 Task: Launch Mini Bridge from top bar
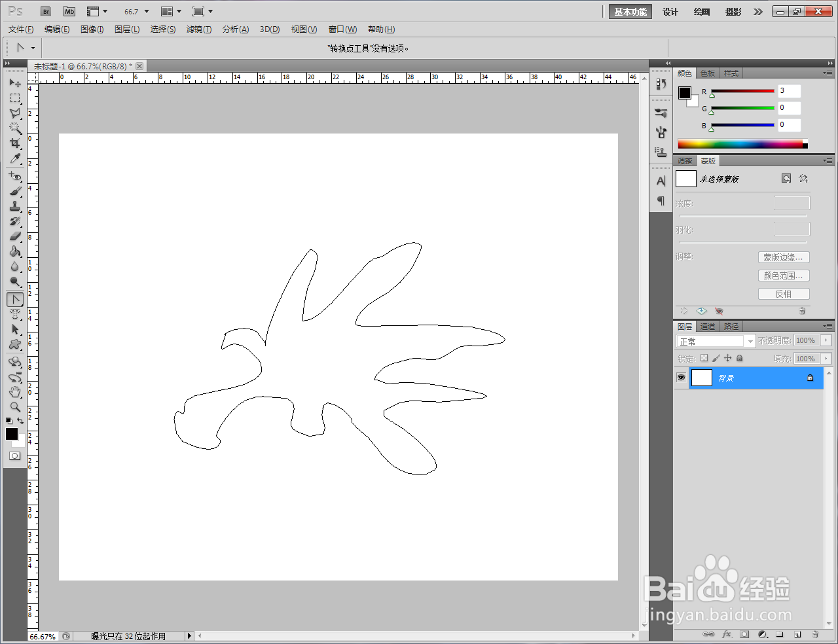69,11
